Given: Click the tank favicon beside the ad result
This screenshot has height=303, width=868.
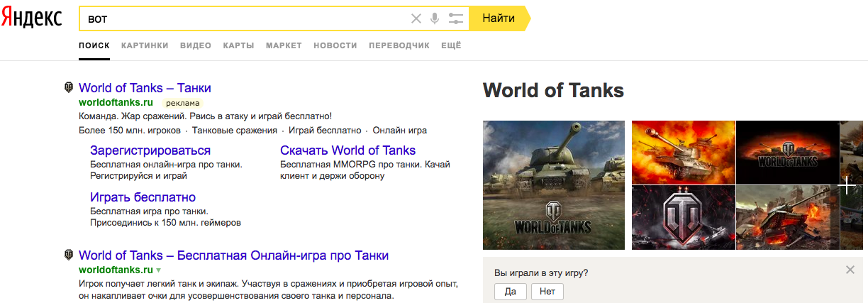Looking at the screenshot, I should coord(69,88).
